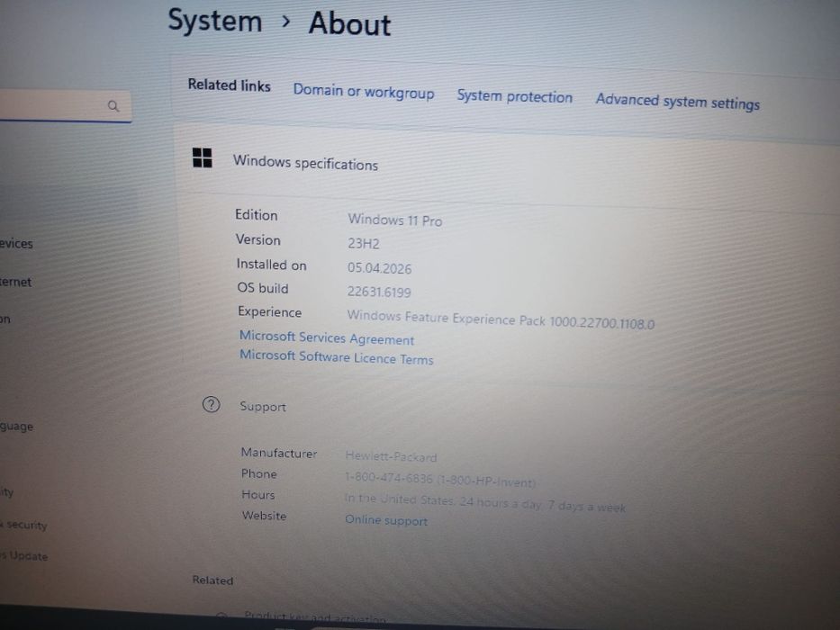Click the Manufacturer label
The width and height of the screenshot is (840, 630).
[x=278, y=453]
